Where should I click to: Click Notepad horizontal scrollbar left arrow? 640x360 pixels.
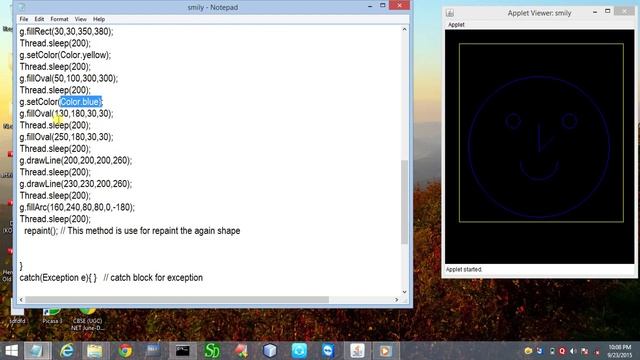[x=21, y=300]
